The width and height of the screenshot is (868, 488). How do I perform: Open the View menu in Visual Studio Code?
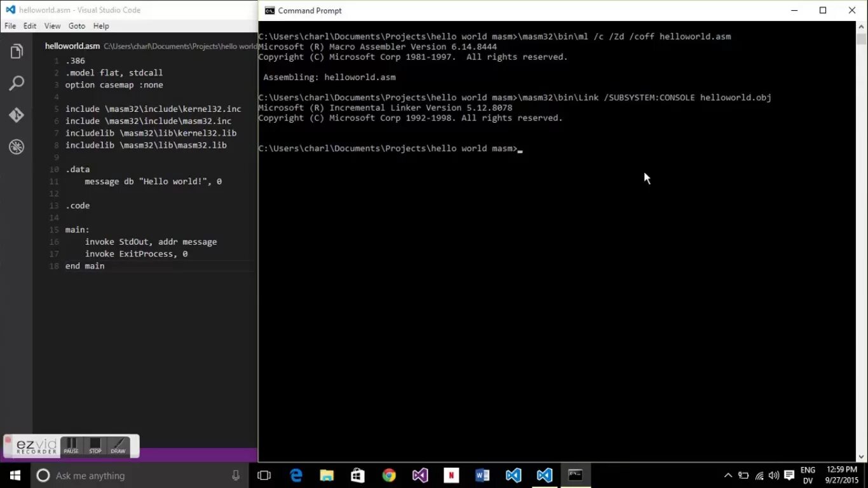pyautogui.click(x=52, y=26)
